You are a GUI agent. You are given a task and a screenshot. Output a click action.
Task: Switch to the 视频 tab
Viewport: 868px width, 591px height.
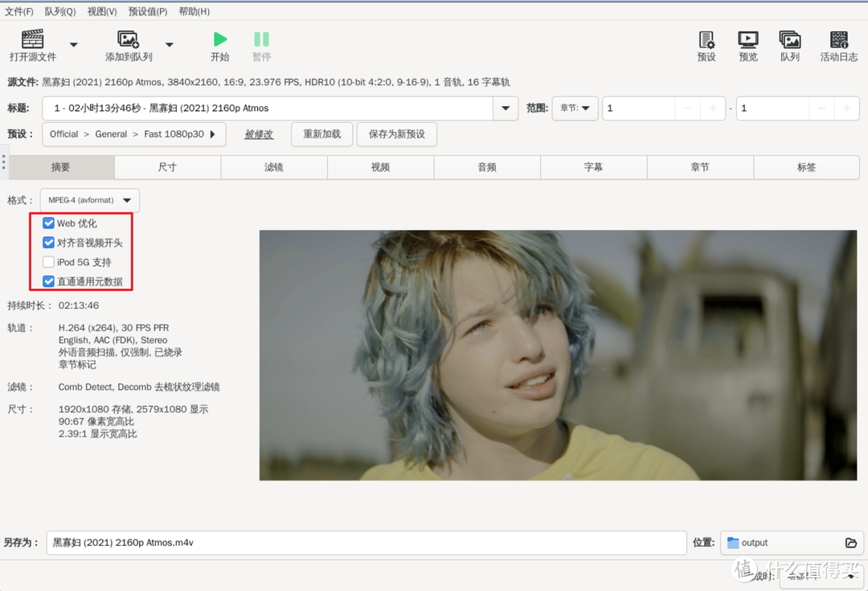(x=380, y=167)
